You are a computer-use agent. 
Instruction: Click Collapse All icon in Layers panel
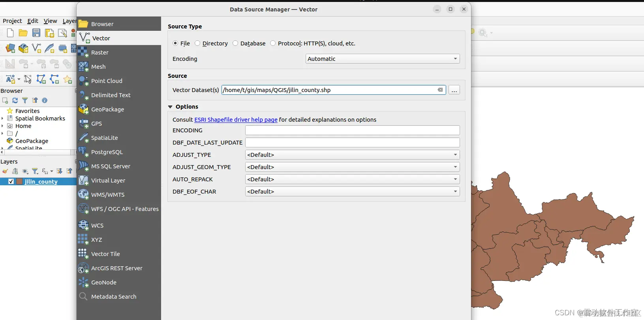pyautogui.click(x=69, y=171)
